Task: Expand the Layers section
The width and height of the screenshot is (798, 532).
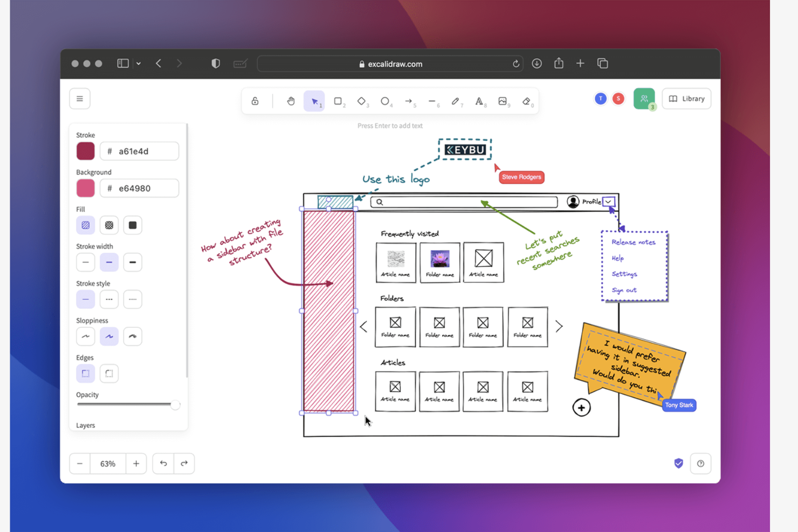Action: pos(85,425)
